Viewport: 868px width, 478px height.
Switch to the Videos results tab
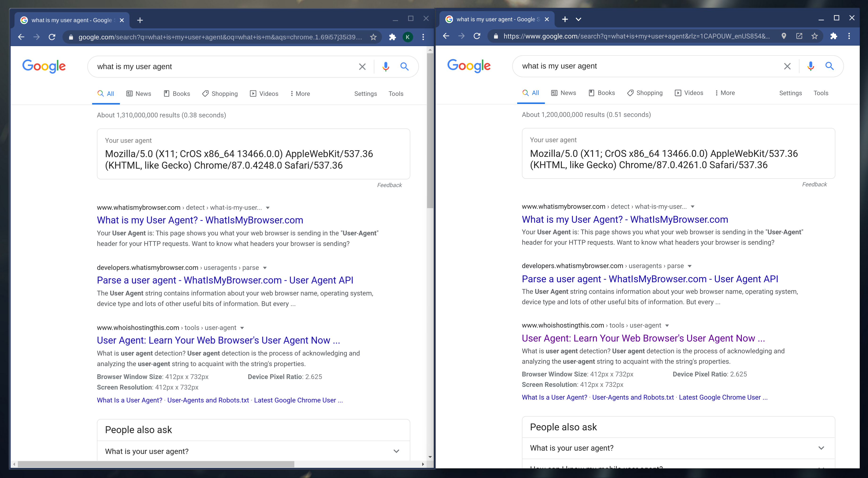(x=264, y=94)
